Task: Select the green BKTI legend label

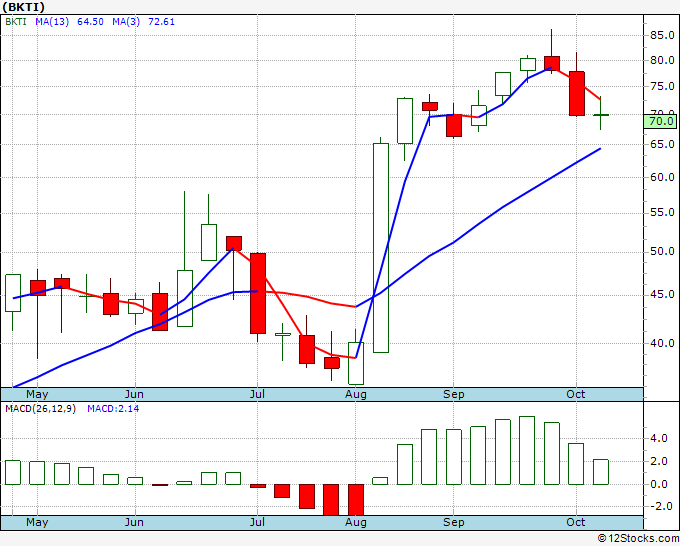Action: [x=16, y=22]
